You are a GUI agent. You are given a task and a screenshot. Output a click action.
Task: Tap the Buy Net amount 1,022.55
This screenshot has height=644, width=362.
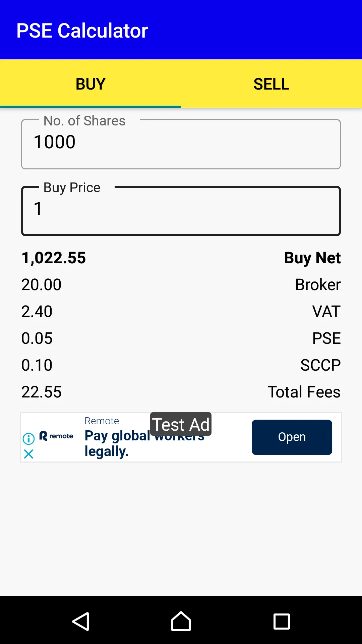(54, 258)
